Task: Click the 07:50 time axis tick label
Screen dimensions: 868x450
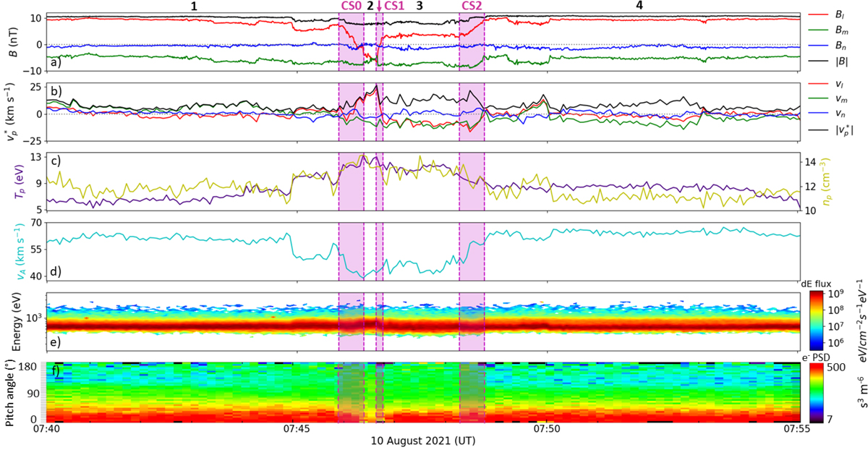Action: 547,429
